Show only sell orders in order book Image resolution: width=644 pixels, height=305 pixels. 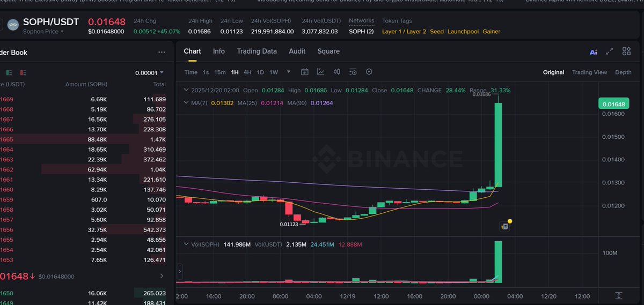(23, 72)
